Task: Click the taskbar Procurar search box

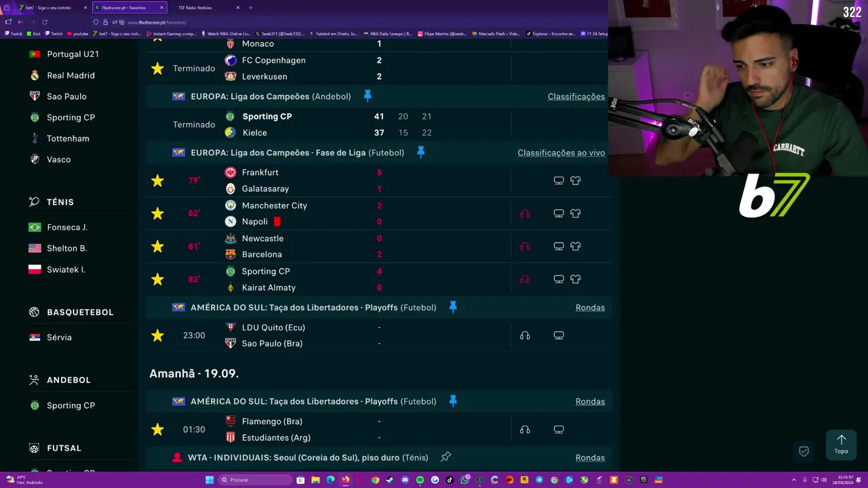Action: tap(255, 480)
